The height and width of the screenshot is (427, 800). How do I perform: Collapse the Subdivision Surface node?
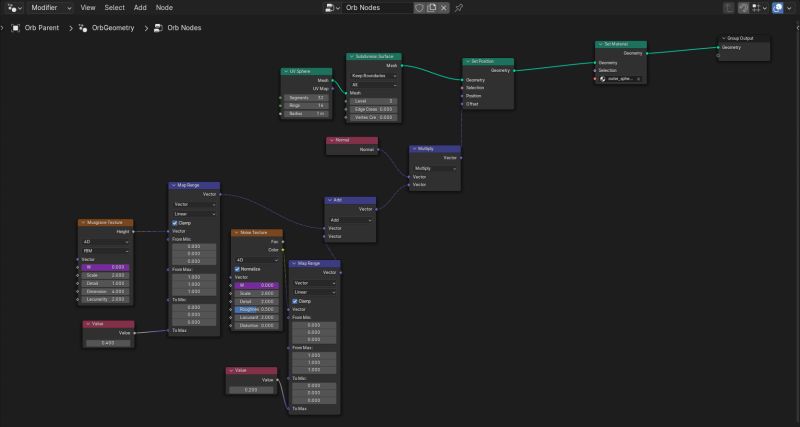click(351, 57)
